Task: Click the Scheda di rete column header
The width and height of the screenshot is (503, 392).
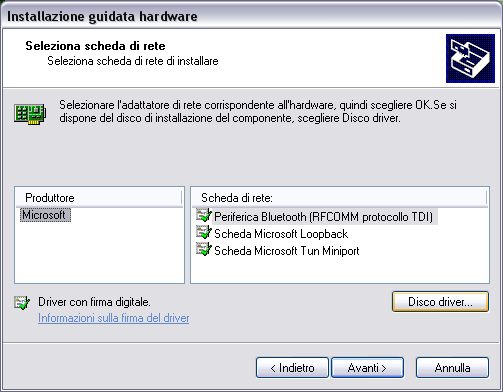Action: pyautogui.click(x=339, y=198)
